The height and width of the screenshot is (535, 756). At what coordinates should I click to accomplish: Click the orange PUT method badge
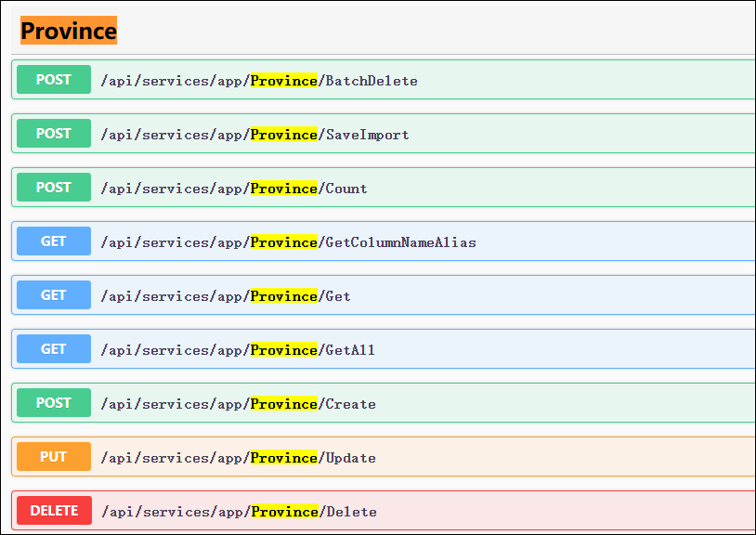click(x=54, y=456)
